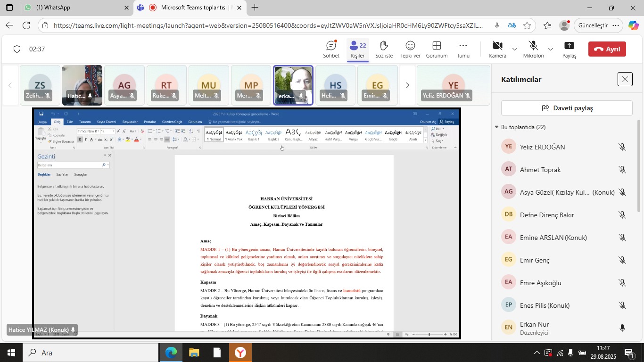Image resolution: width=644 pixels, height=362 pixels.
Task: Click Windows taskbar search box Ara
Action: point(90,353)
